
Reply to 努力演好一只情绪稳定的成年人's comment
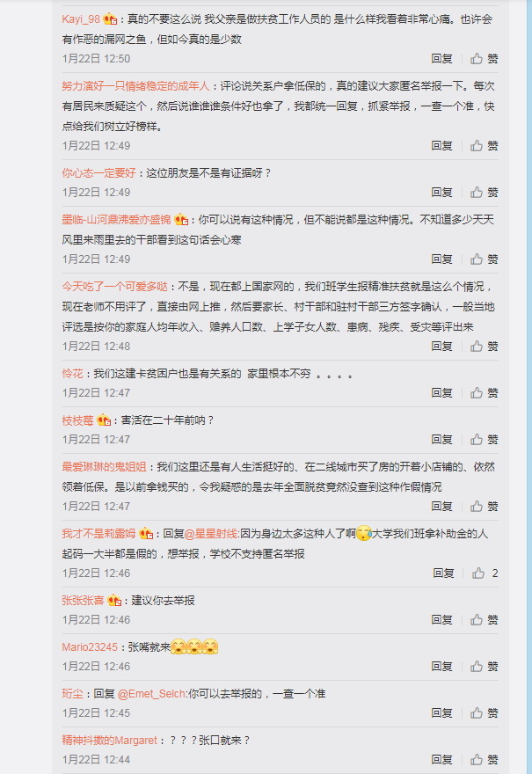coord(441,146)
